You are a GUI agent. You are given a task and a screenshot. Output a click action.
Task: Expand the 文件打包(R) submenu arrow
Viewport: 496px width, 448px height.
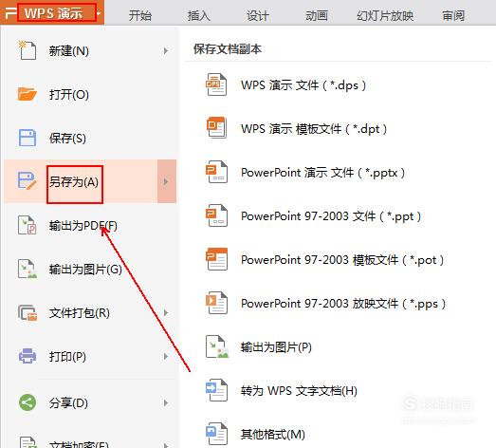(165, 313)
